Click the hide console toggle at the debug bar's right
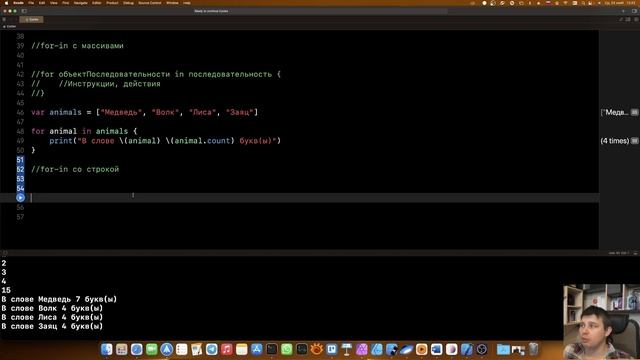Screen dimensions: 640x360 [636, 253]
